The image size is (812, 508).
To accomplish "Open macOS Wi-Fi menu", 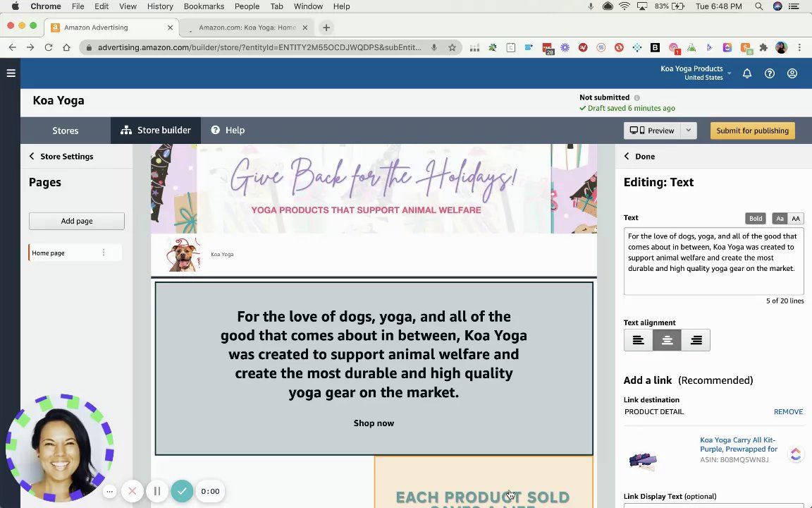I will (x=625, y=6).
